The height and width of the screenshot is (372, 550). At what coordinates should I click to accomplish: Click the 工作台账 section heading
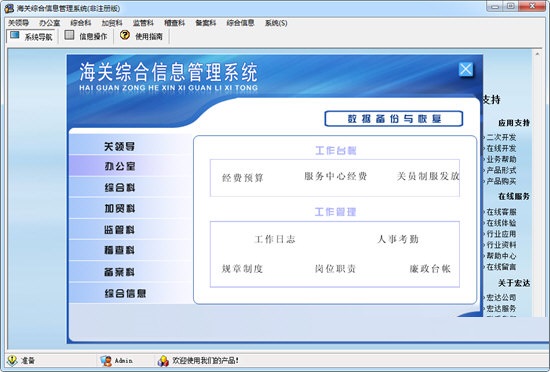tap(336, 150)
